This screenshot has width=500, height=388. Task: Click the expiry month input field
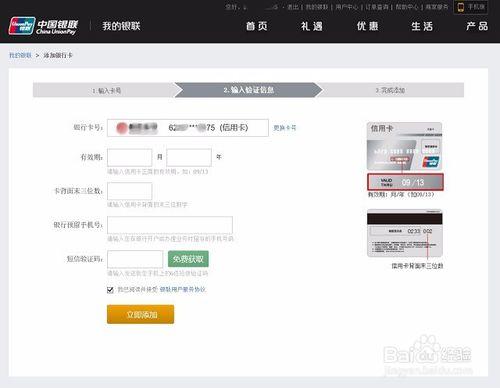click(130, 157)
